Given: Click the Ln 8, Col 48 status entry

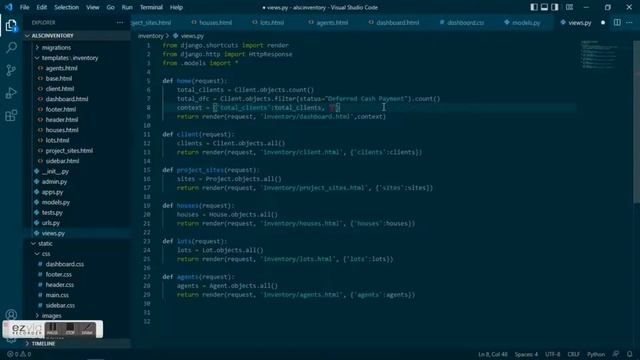Looking at the screenshot, I should pyautogui.click(x=493, y=354).
